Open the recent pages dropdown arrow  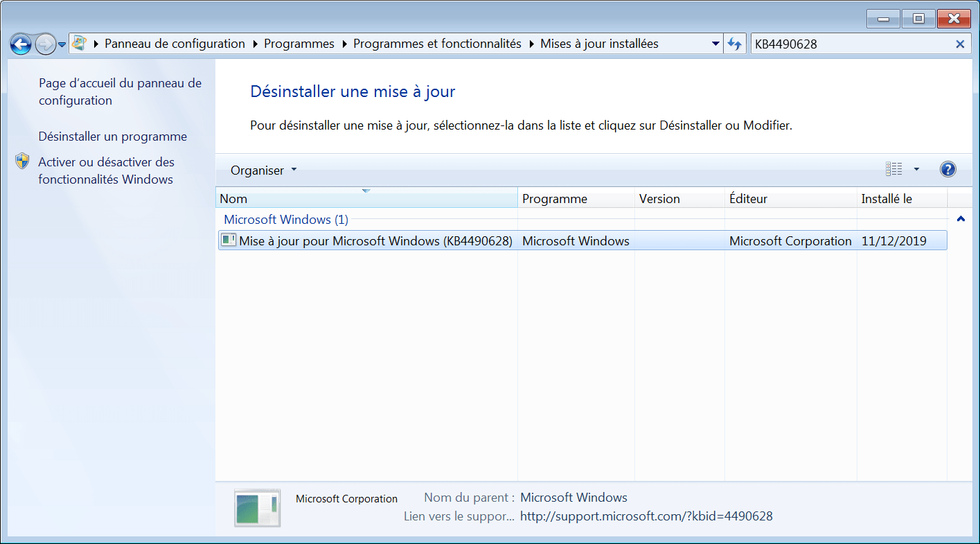click(x=62, y=45)
